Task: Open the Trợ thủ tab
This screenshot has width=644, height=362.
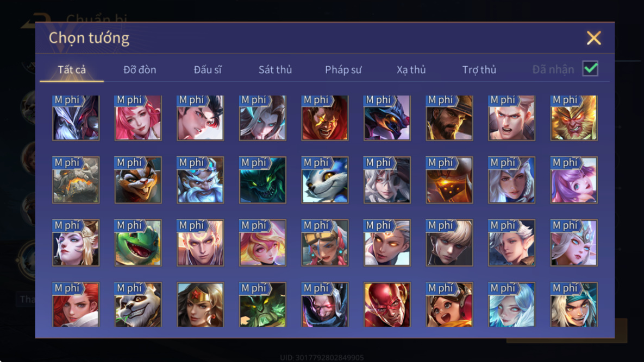Action: pyautogui.click(x=479, y=69)
